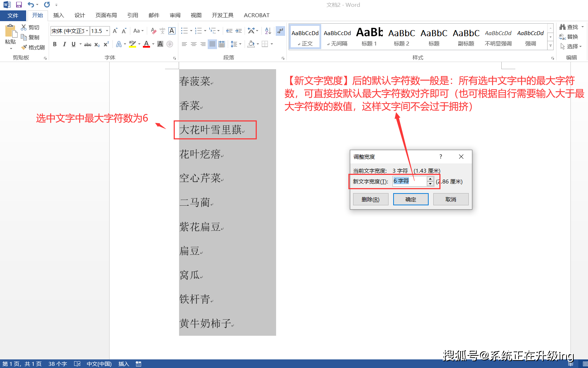
Task: Apply yellow text highlight color
Action: pos(132,44)
